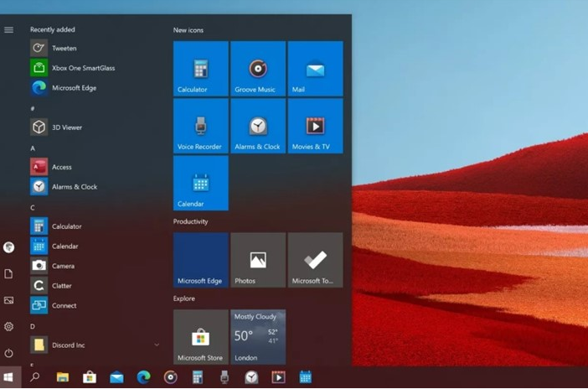The image size is (588, 389).
Task: Open the Calendar tile
Action: tap(201, 183)
